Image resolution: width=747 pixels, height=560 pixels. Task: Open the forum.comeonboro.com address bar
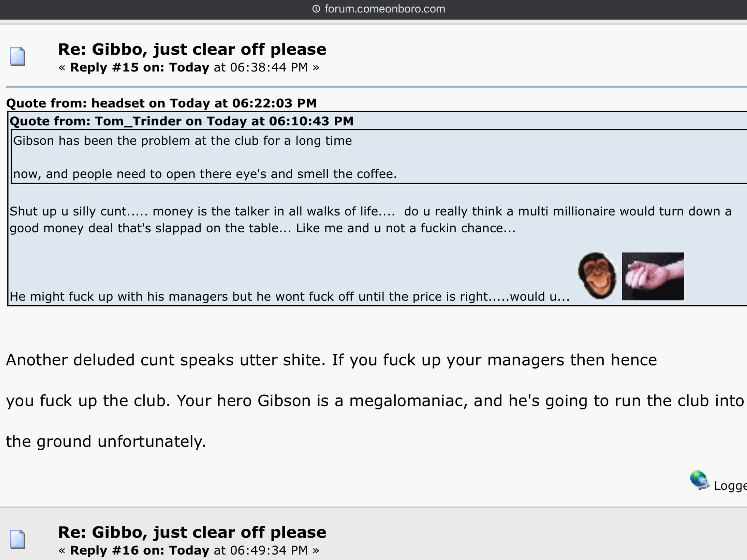click(x=379, y=9)
